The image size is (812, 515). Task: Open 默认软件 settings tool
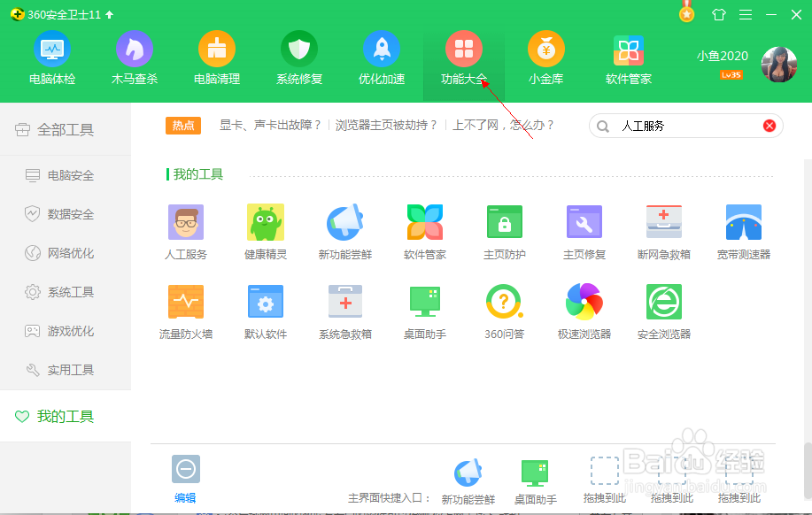coord(266,311)
